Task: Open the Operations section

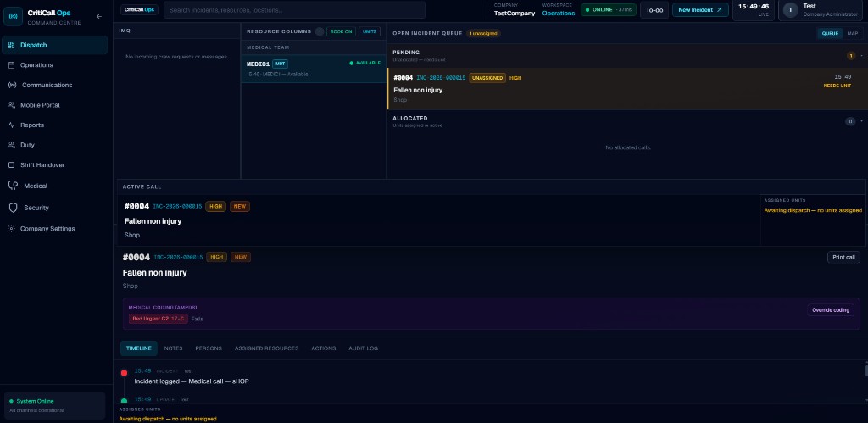Action: (x=55, y=65)
